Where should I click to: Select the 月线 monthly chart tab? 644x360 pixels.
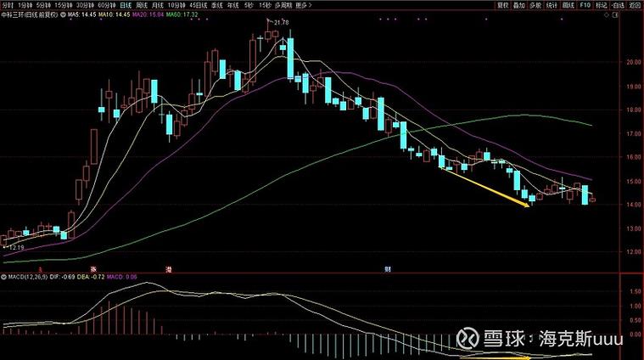click(x=157, y=5)
